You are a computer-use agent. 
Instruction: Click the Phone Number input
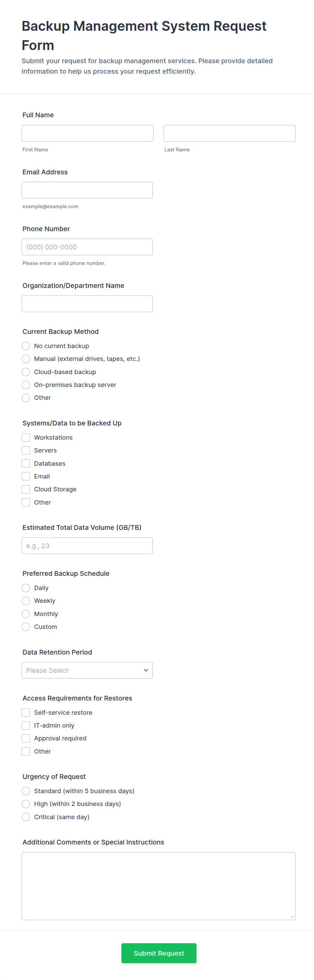point(87,247)
